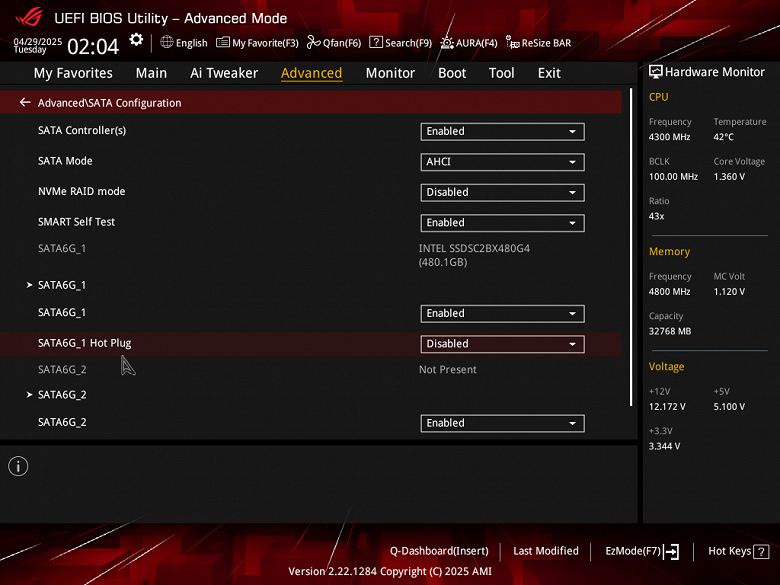The height and width of the screenshot is (585, 780).
Task: Switch to the My Favorites tab
Action: click(x=73, y=73)
